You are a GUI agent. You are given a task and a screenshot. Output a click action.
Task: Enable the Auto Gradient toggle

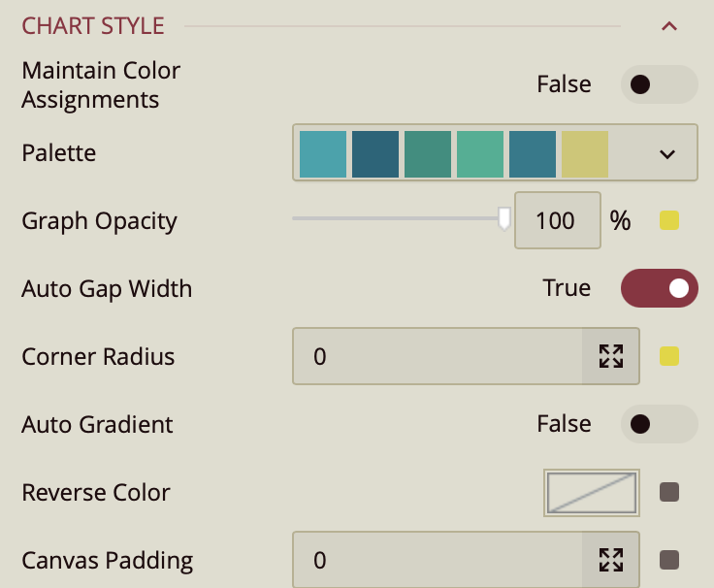coord(659,424)
